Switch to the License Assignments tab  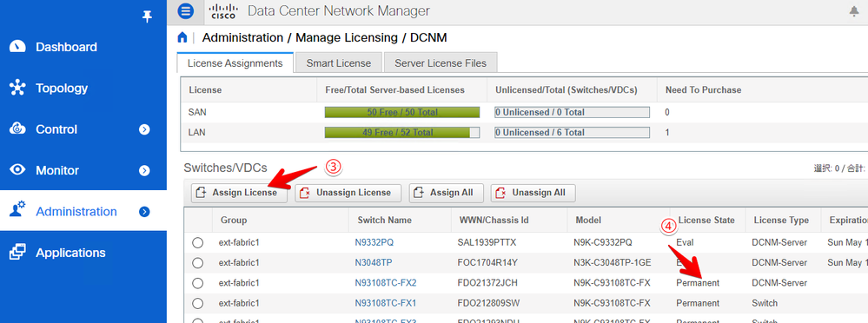click(235, 63)
